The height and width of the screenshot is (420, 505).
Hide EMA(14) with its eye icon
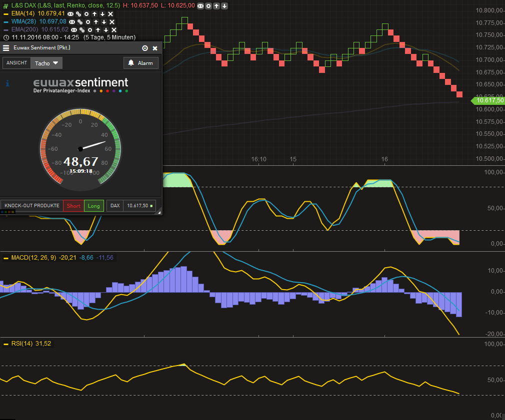71,14
